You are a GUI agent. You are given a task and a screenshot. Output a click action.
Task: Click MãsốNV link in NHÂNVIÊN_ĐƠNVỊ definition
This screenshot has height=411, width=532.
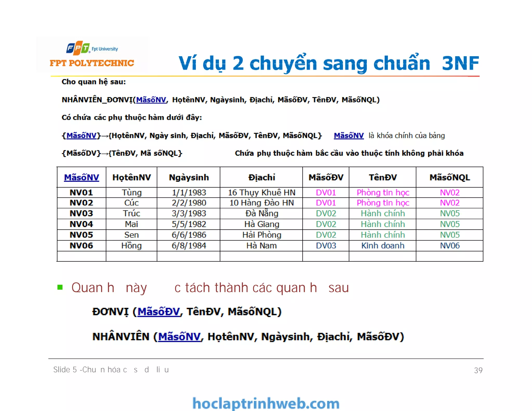[x=151, y=100]
